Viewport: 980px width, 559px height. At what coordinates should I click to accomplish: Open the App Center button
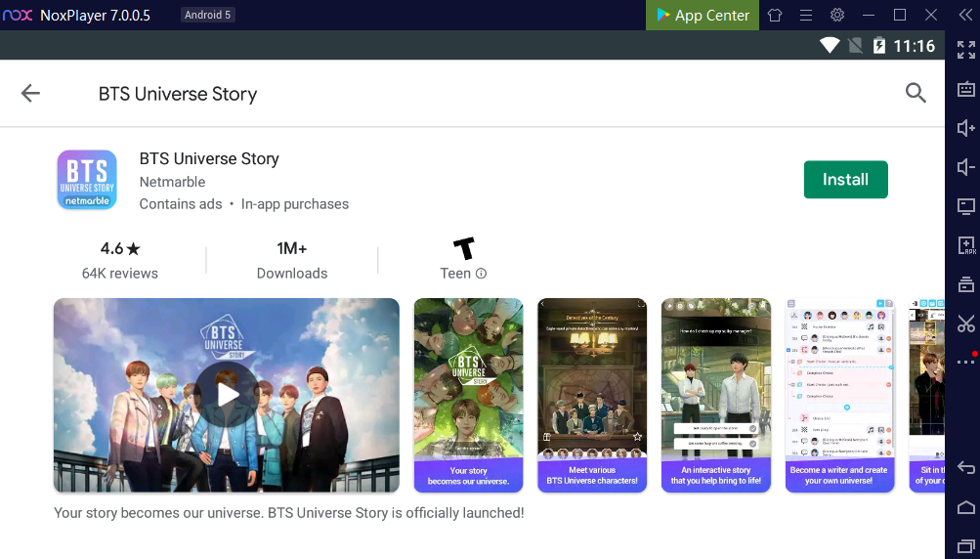(703, 15)
